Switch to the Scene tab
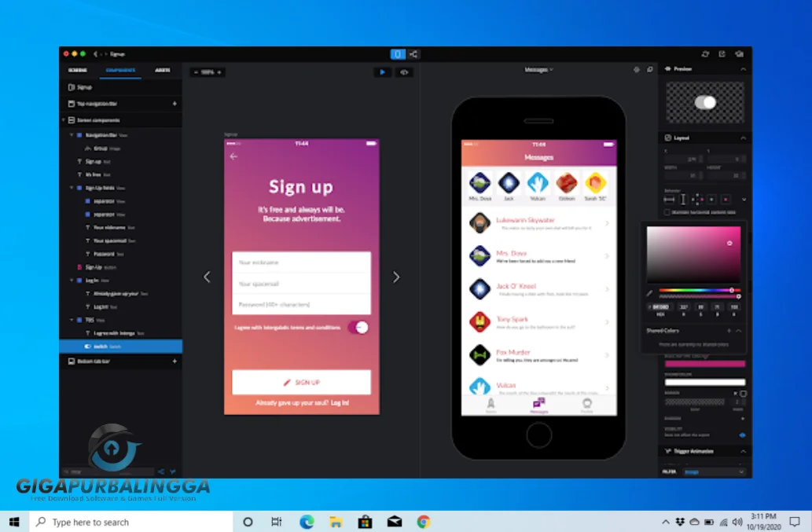The image size is (812, 532). (x=79, y=70)
